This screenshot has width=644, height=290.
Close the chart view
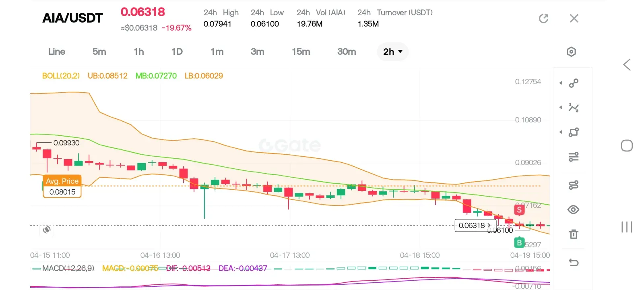click(x=574, y=18)
